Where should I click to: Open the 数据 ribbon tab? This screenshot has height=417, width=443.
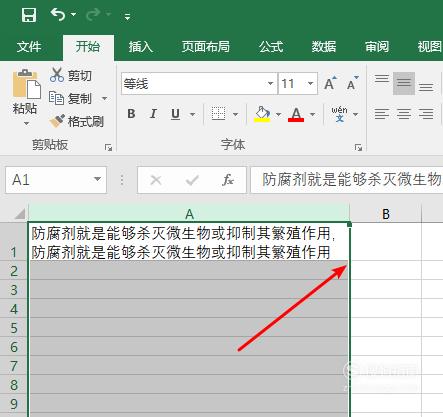coord(324,47)
